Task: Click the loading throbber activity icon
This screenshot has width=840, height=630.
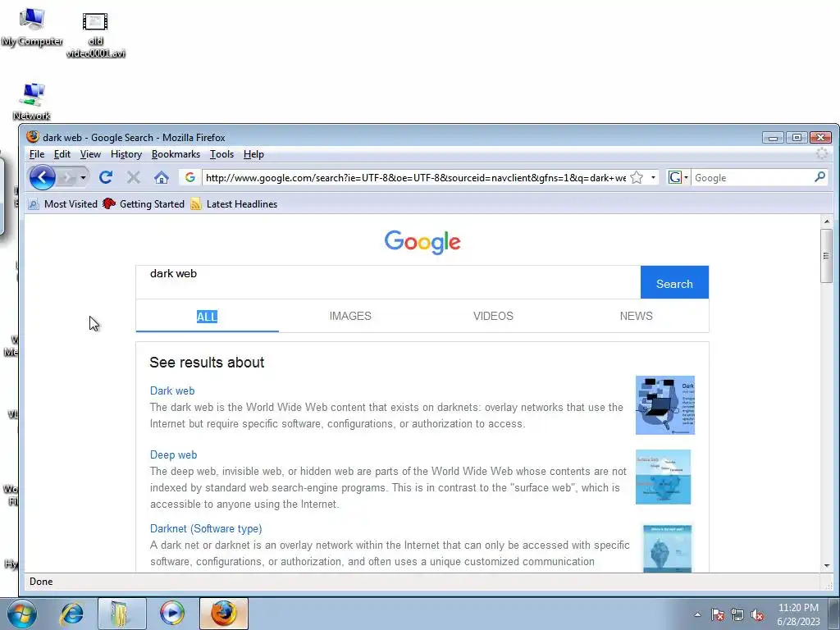Action: coord(822,153)
